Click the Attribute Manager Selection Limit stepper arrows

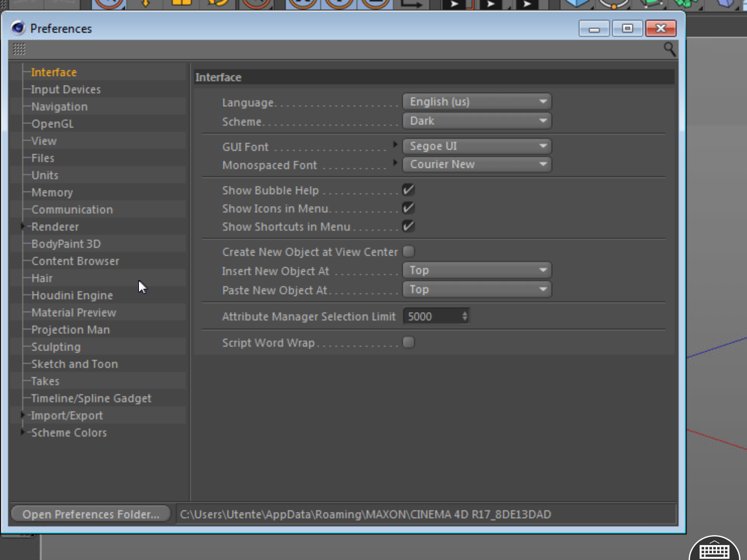tap(465, 316)
